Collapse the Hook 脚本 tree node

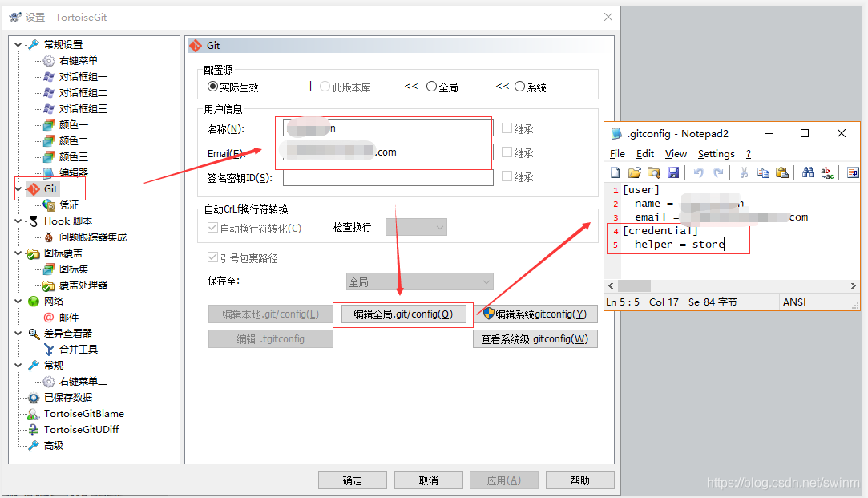coord(18,221)
